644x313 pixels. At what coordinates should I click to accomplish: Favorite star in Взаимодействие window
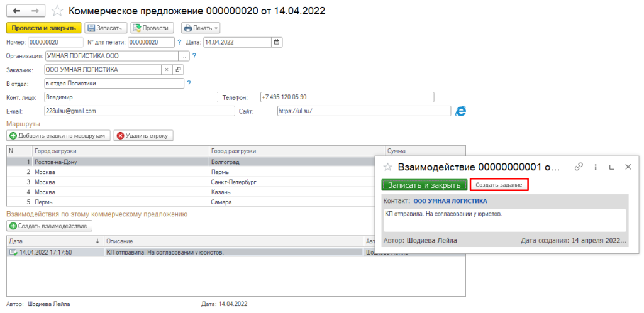tap(387, 167)
